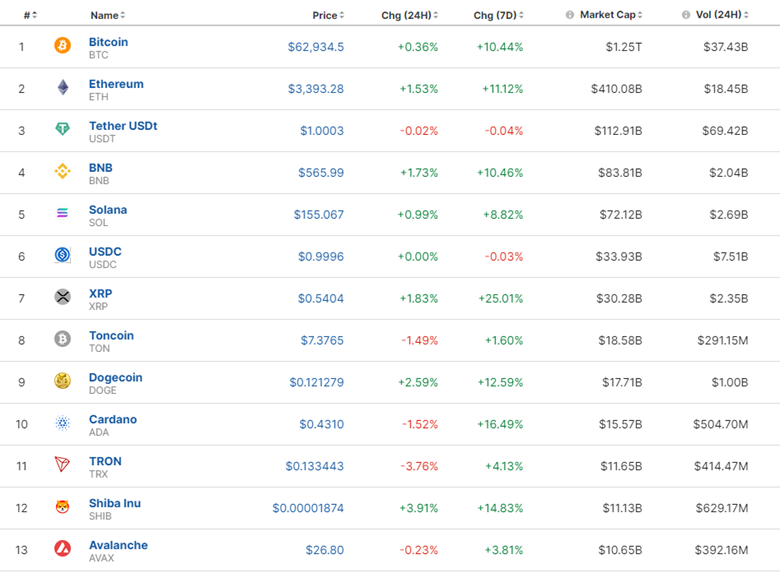Open the TRON name link
780x573 pixels.
(105, 461)
